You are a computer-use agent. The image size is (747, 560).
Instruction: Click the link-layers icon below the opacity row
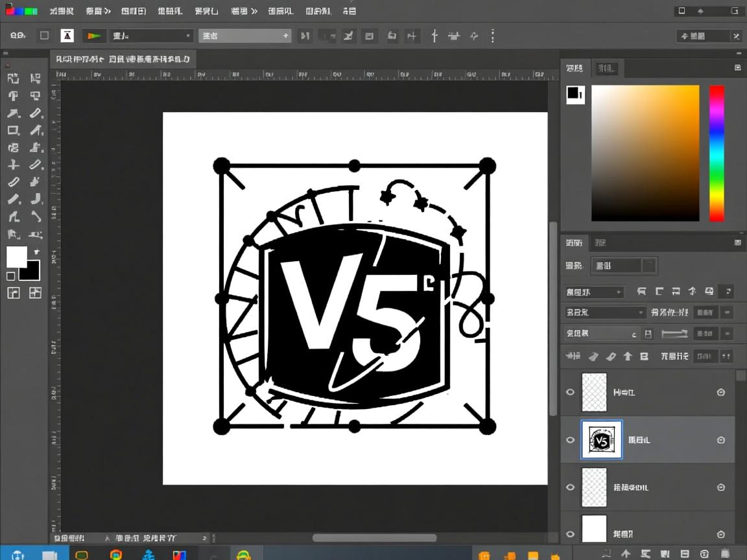coord(572,356)
